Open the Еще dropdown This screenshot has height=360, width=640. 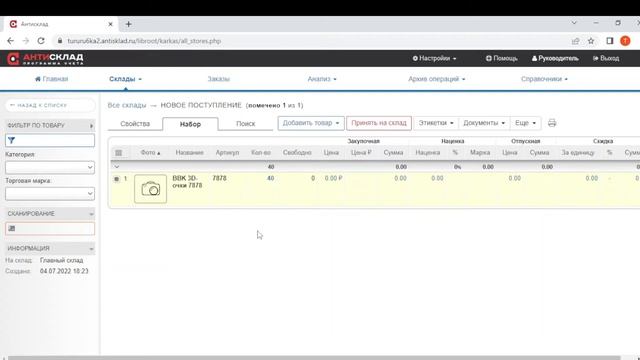525,123
